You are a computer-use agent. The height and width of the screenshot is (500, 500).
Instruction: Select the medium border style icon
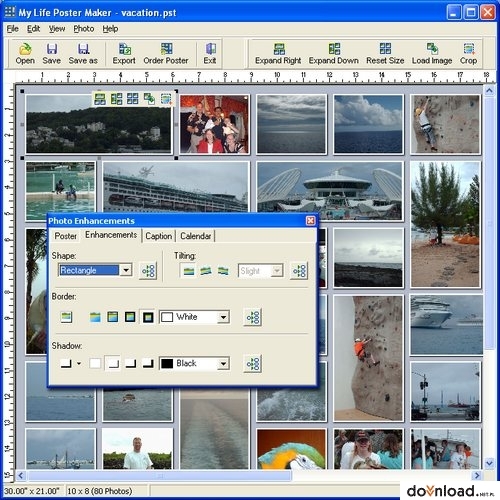[112, 317]
